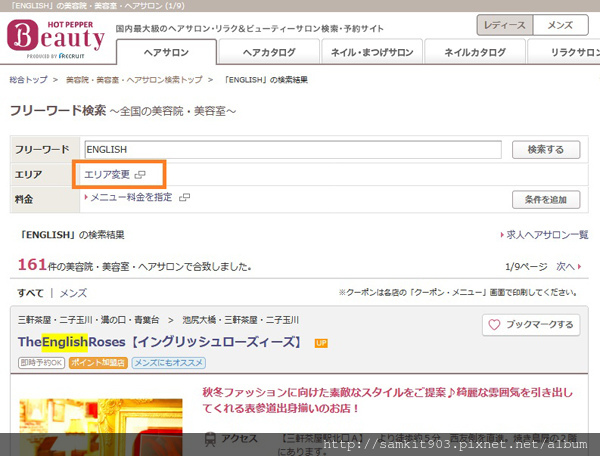
Task: Open the メニュー料金を指定 link
Action: pos(129,197)
